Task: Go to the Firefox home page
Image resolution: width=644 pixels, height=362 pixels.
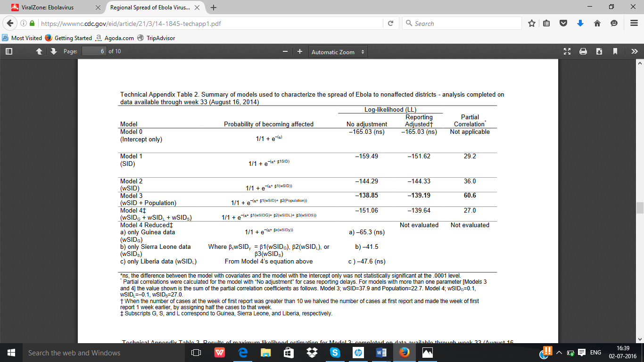Action: 597,23
